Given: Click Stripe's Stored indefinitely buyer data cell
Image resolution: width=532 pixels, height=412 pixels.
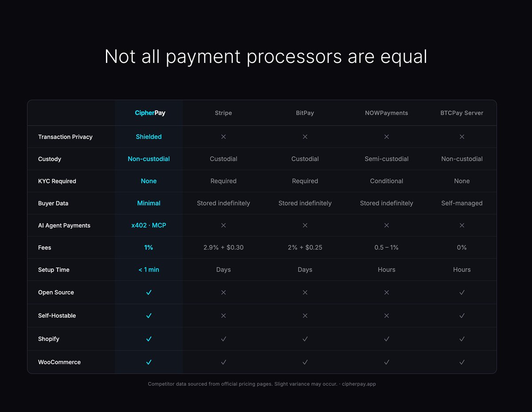Looking at the screenshot, I should click(223, 203).
